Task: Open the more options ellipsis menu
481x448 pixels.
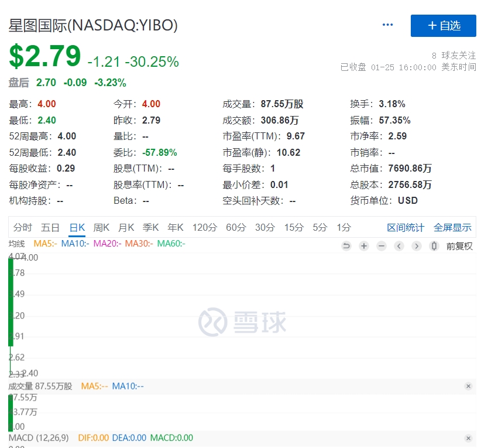Action: (387, 24)
